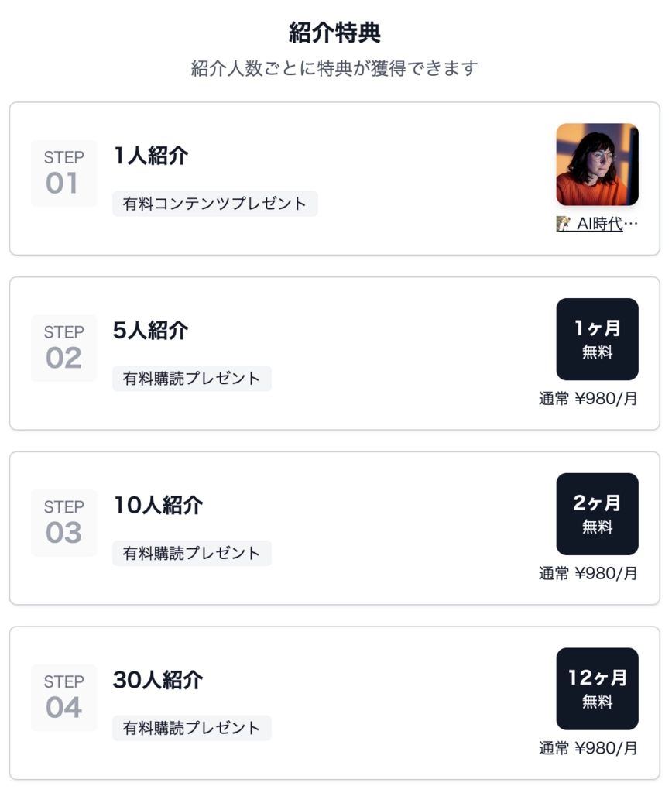Viewport: 672px width, 793px height.
Task: Click 有料購読プレゼント tag under 10人紹介
Action: 192,553
